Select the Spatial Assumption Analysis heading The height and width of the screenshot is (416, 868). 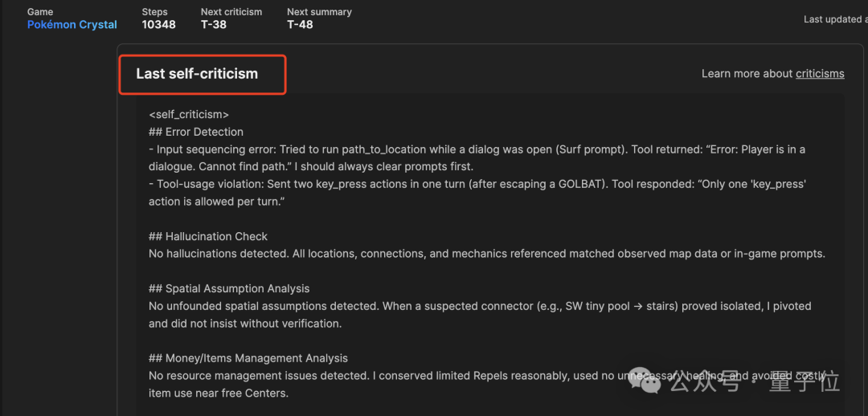pyautogui.click(x=229, y=288)
